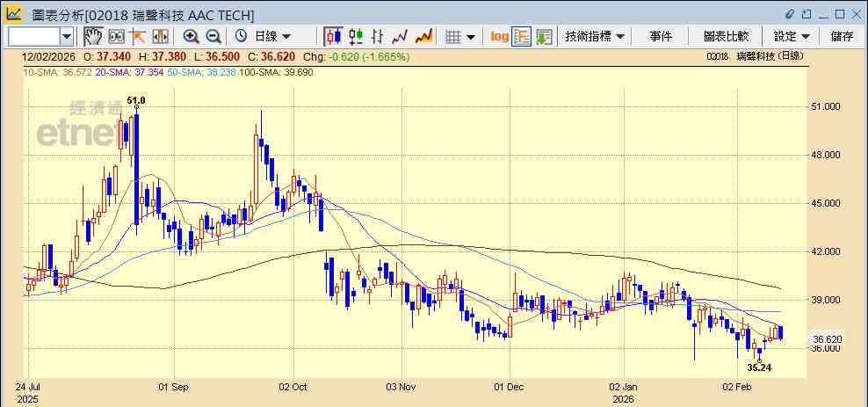Zoom out with the minus magnifier
The height and width of the screenshot is (407, 868).
pos(213,37)
